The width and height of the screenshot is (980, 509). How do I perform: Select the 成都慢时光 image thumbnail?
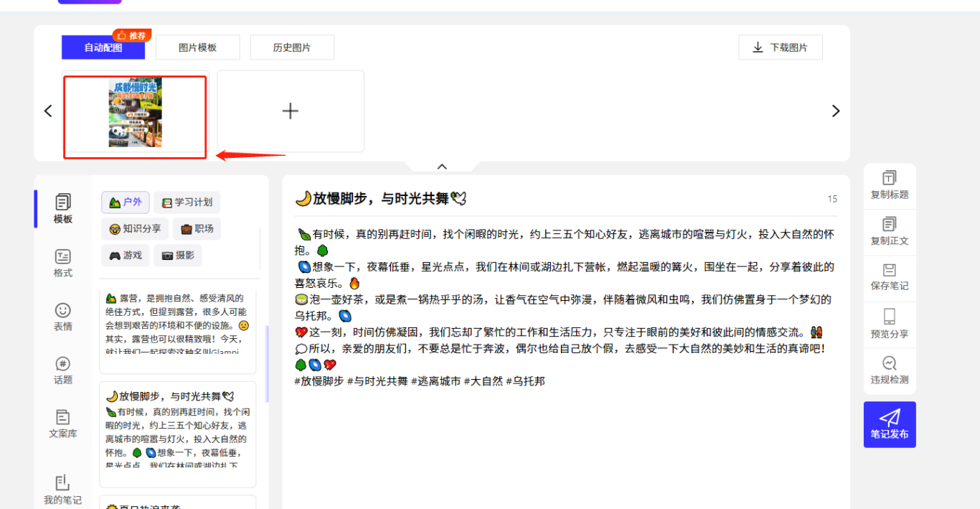tap(135, 113)
